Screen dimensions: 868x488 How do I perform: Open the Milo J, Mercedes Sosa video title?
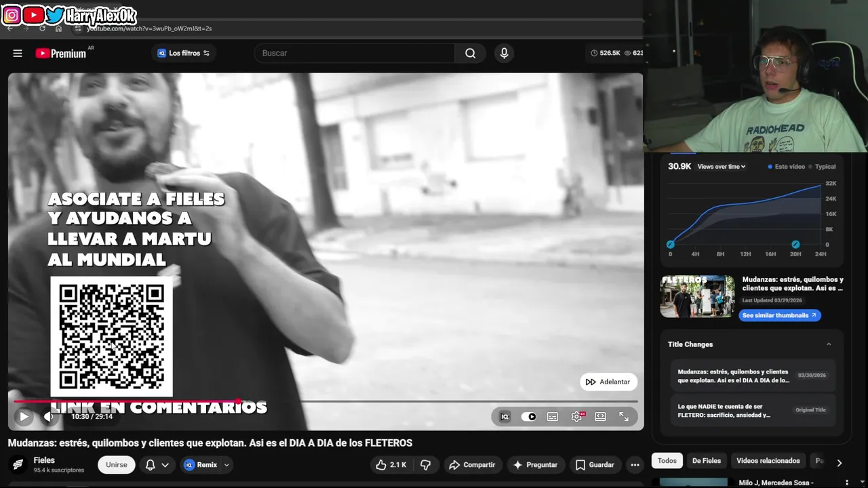[x=775, y=483]
